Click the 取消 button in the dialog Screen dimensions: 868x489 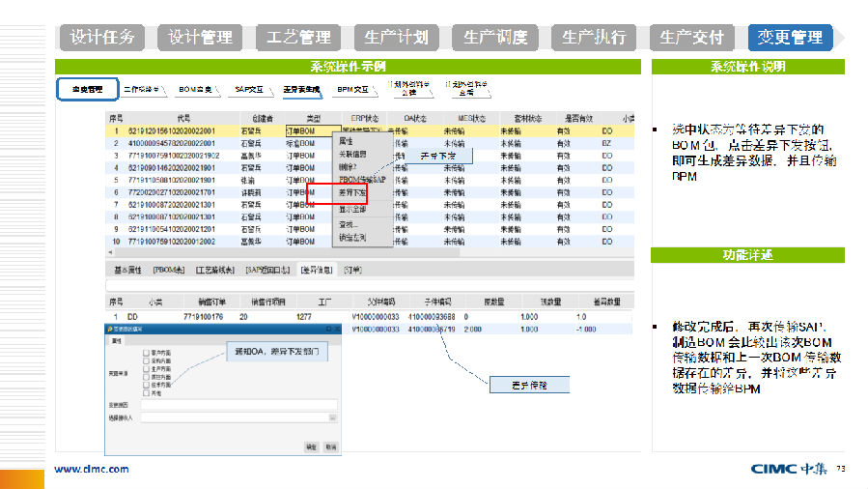click(331, 447)
